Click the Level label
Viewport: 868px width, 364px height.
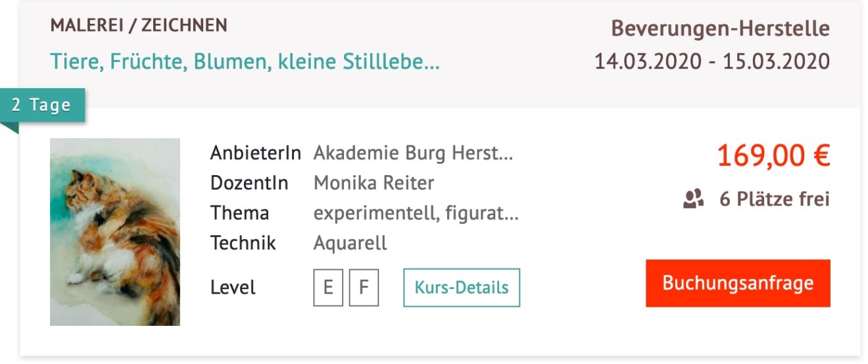coord(233,288)
